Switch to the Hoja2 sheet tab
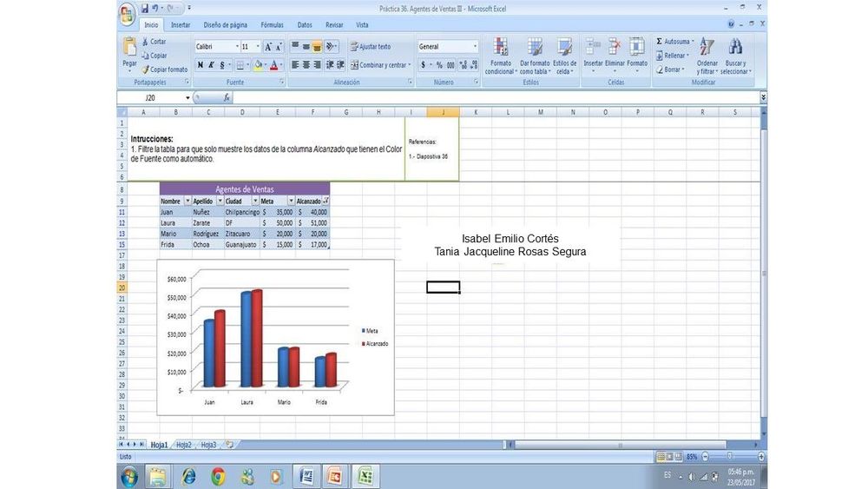This screenshot has width=868, height=489. pos(183,445)
